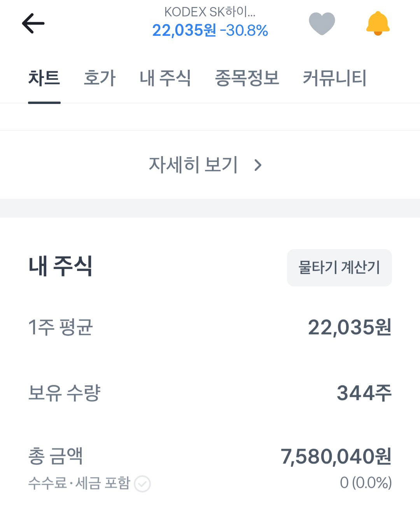This screenshot has width=420, height=511.
Task: Switch to the 호가 tab
Action: [x=100, y=78]
